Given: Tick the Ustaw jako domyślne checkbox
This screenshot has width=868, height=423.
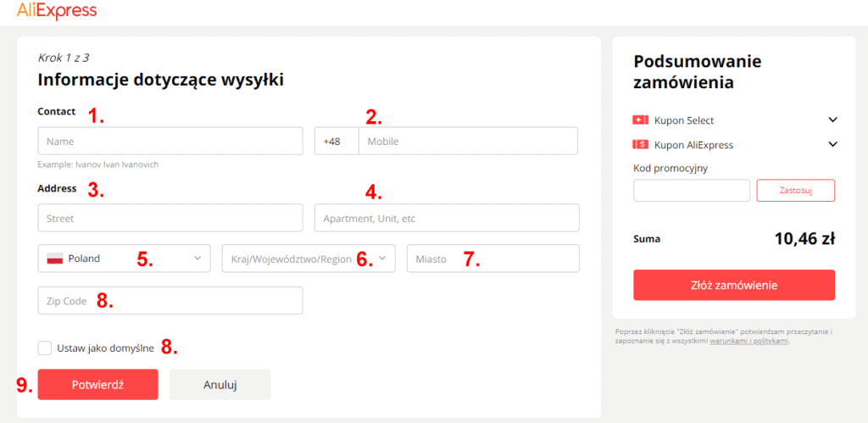Looking at the screenshot, I should pyautogui.click(x=45, y=348).
